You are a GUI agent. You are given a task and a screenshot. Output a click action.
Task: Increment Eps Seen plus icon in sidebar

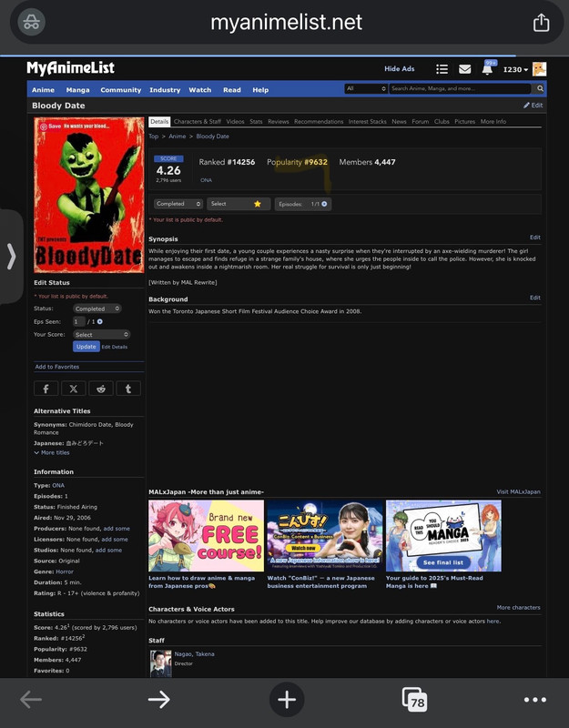pyautogui.click(x=100, y=322)
